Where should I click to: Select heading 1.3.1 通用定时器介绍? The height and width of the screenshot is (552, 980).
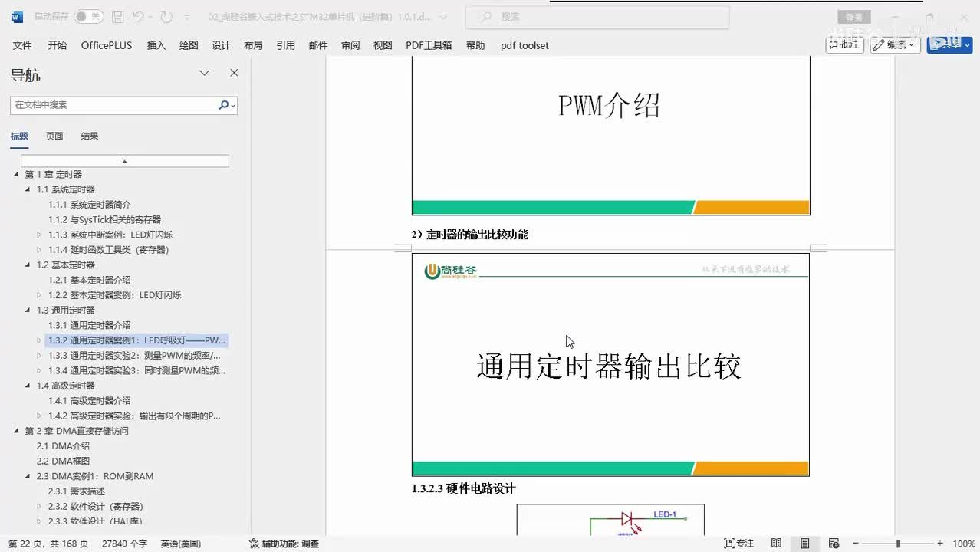click(90, 325)
